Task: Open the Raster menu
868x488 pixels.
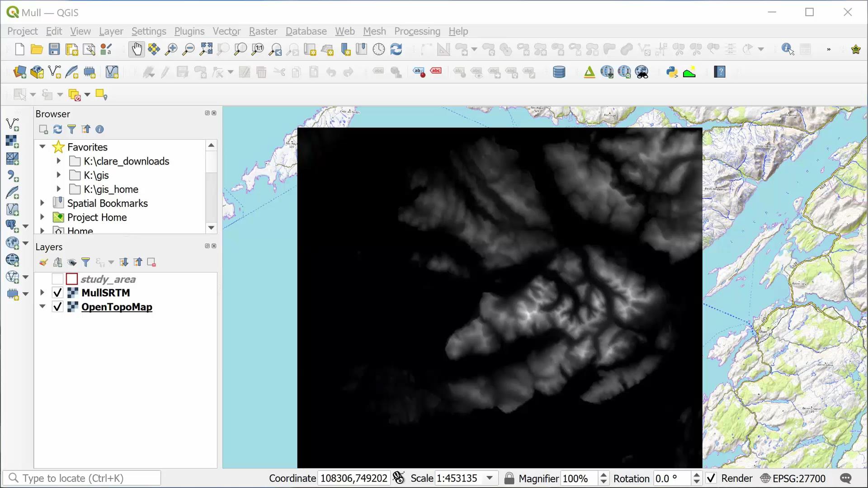Action: [262, 31]
